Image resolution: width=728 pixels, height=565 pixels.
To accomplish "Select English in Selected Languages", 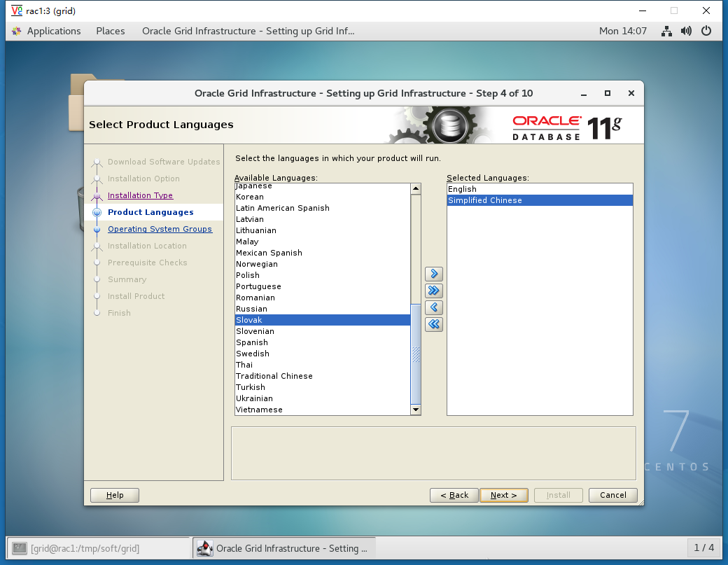I will click(x=540, y=189).
